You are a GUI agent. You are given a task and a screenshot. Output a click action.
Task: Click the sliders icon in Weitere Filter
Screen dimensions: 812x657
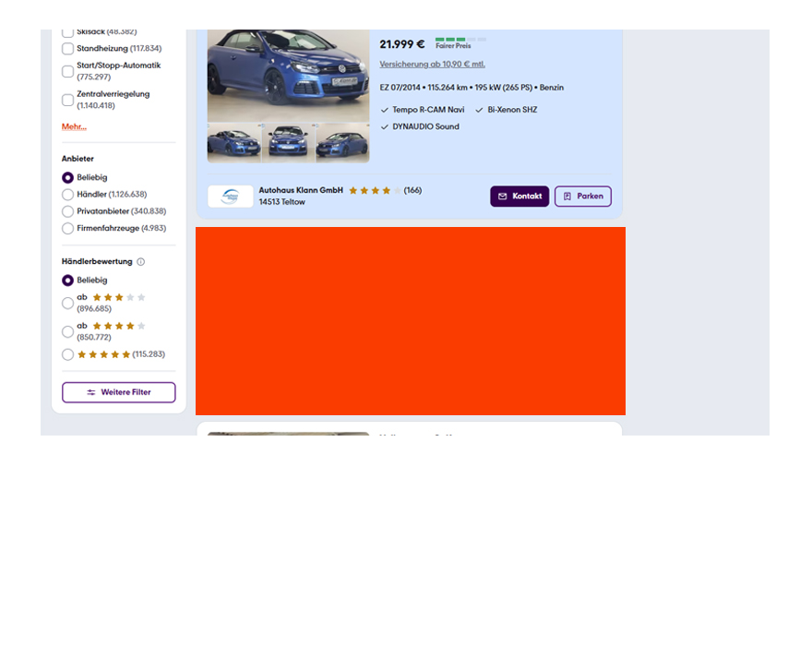coord(91,392)
